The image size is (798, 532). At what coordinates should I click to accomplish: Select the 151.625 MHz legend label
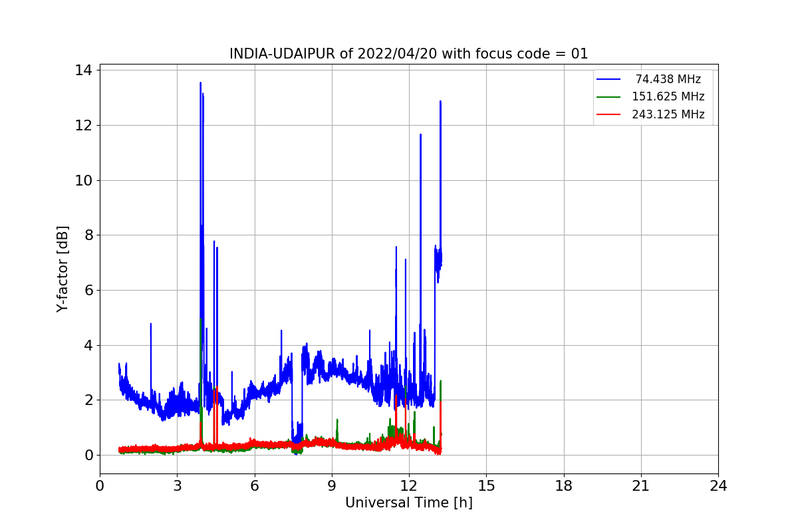[668, 96]
